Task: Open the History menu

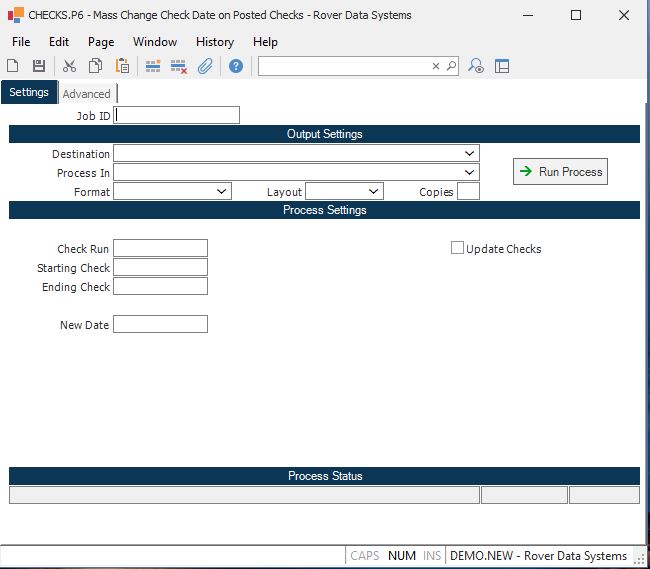Action: [x=214, y=42]
